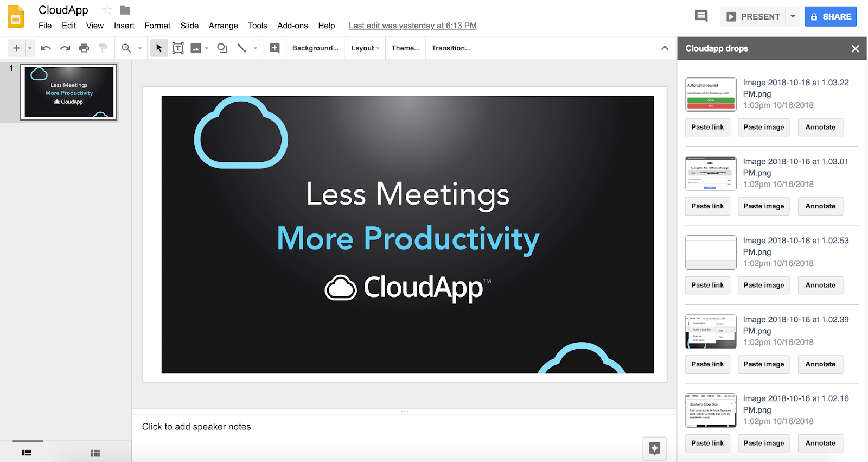Screen dimensions: 868x462
Task: Switch to grid view icon
Action: (x=95, y=452)
